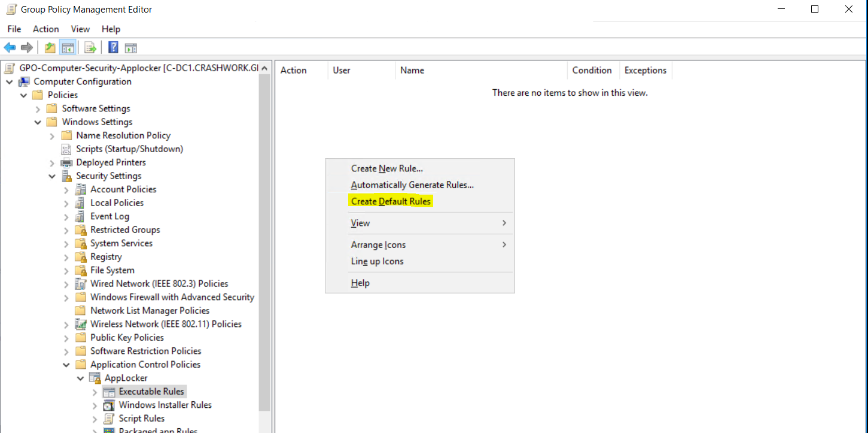Choose Create New Rule... from context menu
Viewport: 868px width, 433px height.
tap(420, 169)
